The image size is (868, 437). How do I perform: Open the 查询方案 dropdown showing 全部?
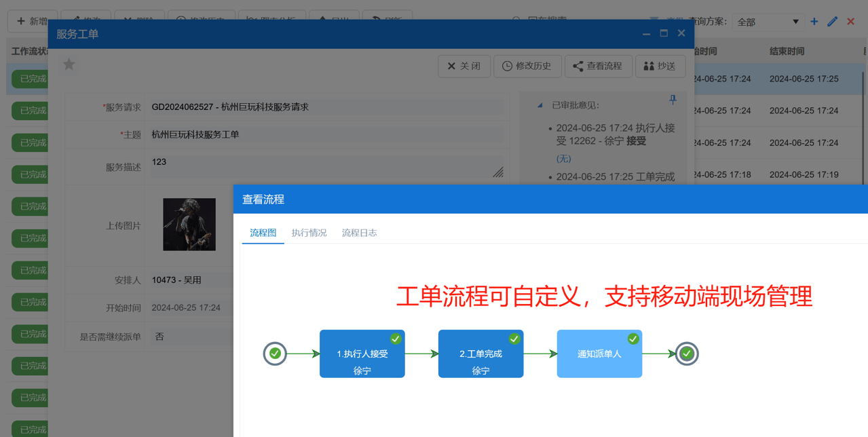(768, 21)
